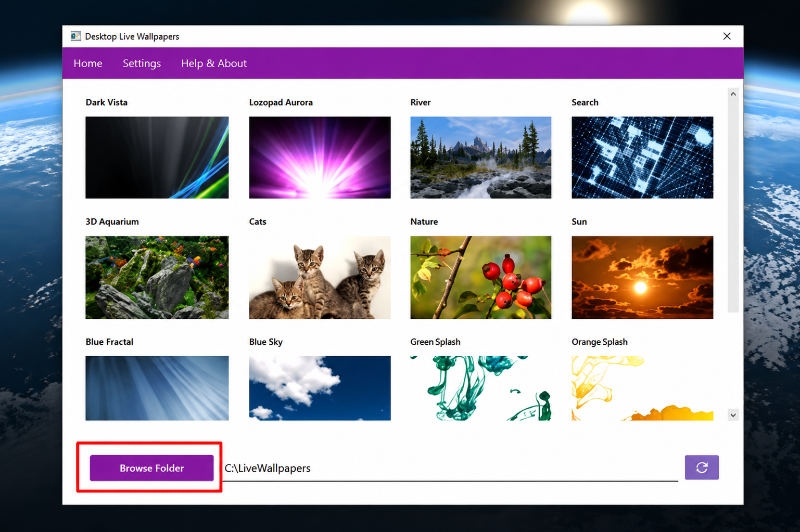Click the vertical scrollbar thumb
800x532 pixels.
pyautogui.click(x=733, y=206)
